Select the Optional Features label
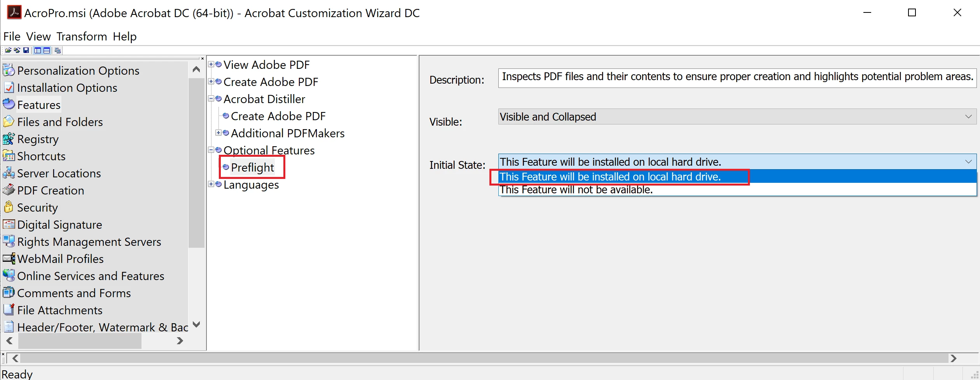The width and height of the screenshot is (980, 380). 269,150
